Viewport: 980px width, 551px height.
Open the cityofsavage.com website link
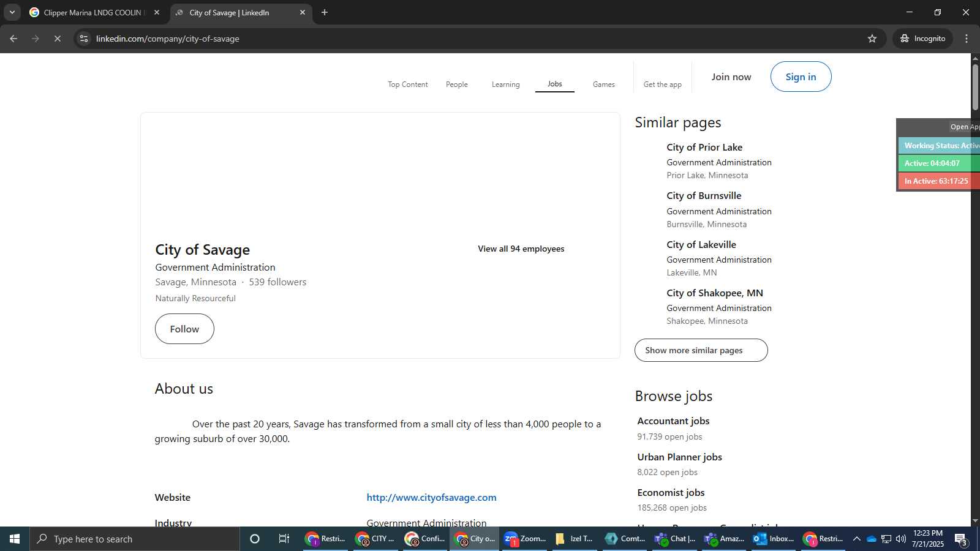tap(431, 498)
